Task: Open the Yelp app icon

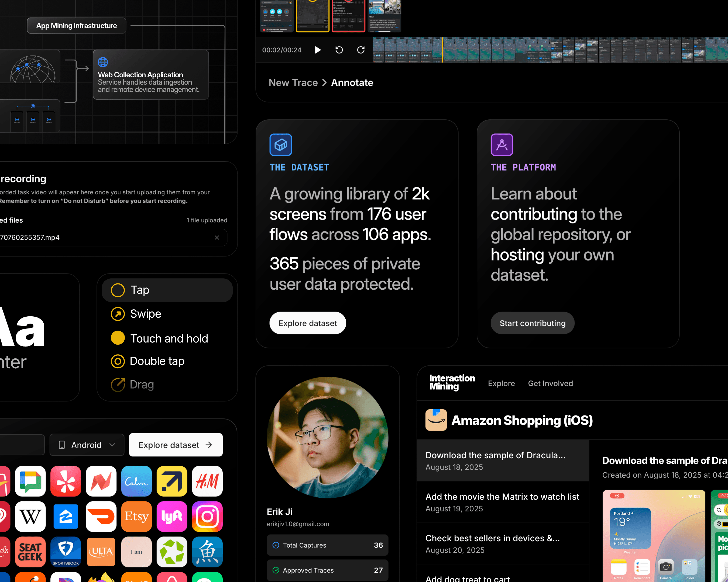Action: (66, 481)
